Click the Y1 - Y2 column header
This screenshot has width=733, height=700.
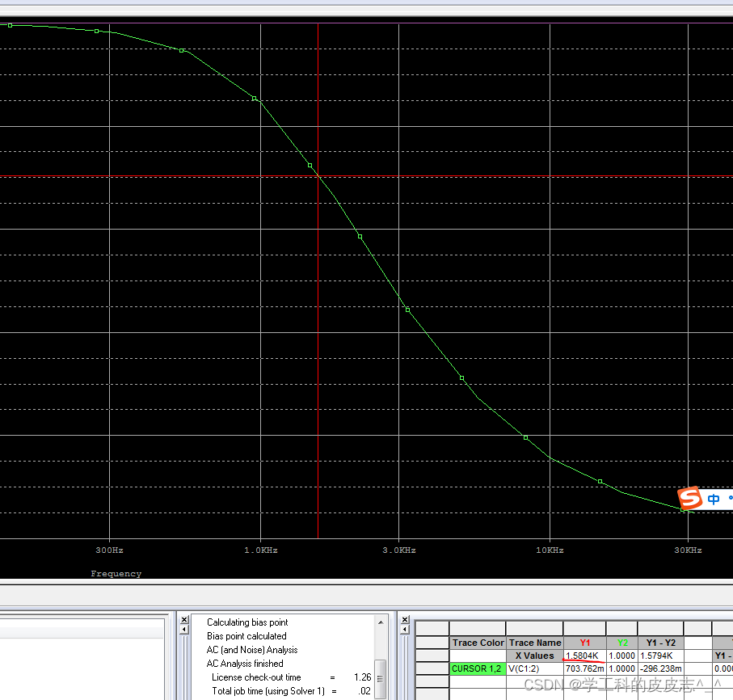(660, 643)
